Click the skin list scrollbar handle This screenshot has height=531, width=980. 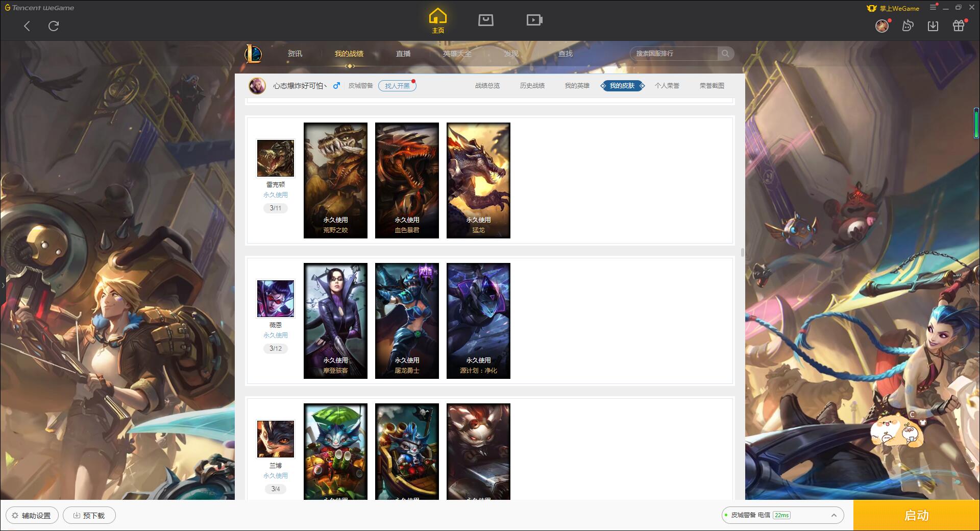[x=742, y=252]
